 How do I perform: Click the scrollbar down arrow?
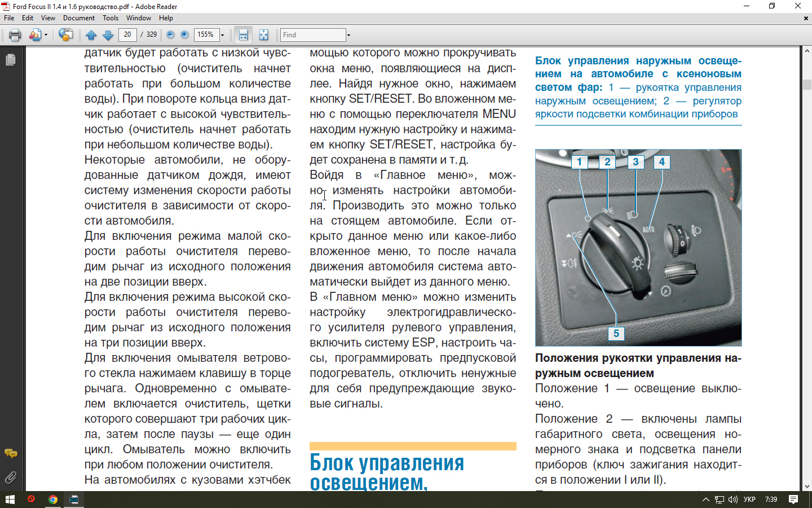point(807,486)
